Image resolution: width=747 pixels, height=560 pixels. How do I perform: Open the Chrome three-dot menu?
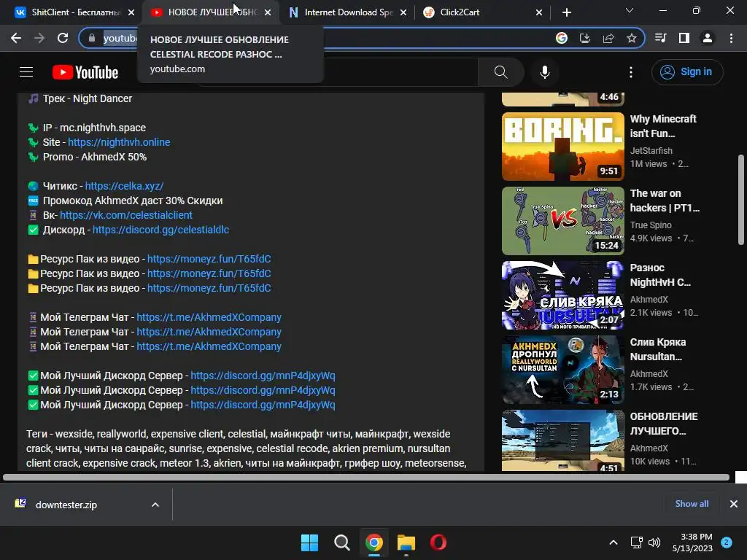(x=731, y=38)
